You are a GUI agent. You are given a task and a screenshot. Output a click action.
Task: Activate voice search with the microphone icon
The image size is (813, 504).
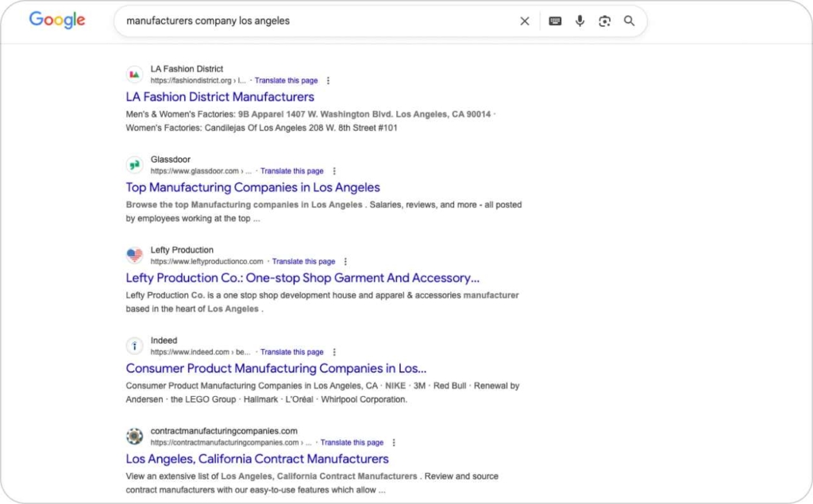click(x=580, y=21)
